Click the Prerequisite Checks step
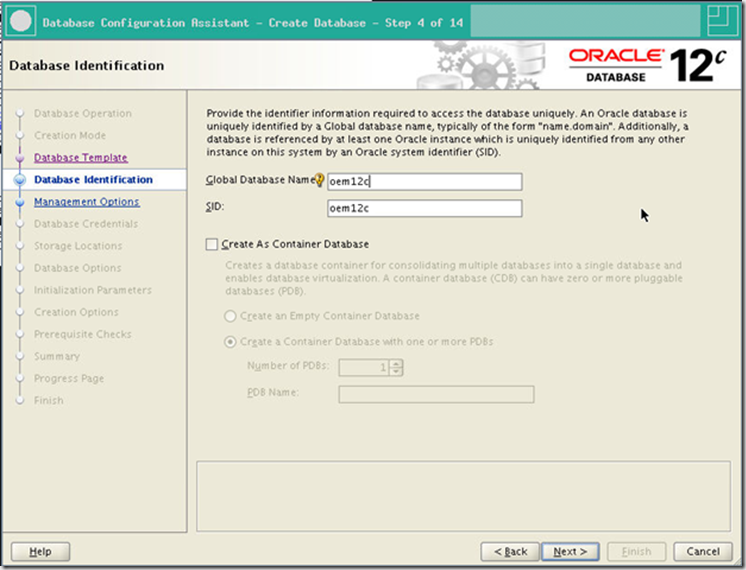Viewport: 746px width, 570px height. tap(83, 334)
